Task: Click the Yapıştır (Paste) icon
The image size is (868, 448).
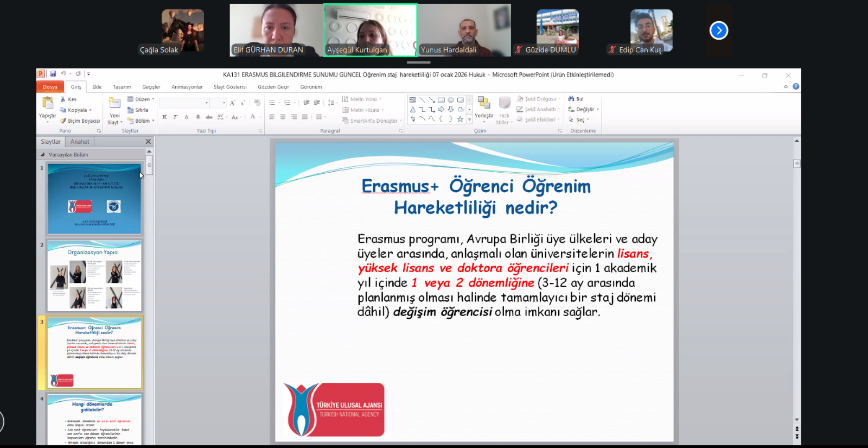Action: coord(48,103)
